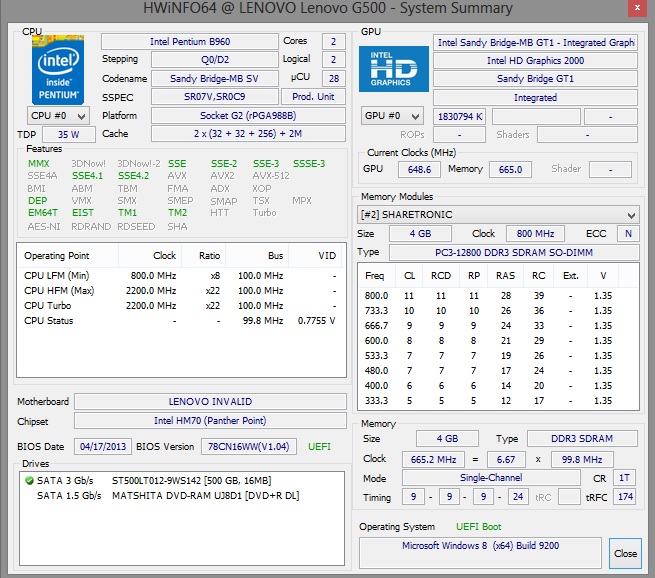655x578 pixels.
Task: Click the Intel Pentium B960 name field
Action: point(189,42)
